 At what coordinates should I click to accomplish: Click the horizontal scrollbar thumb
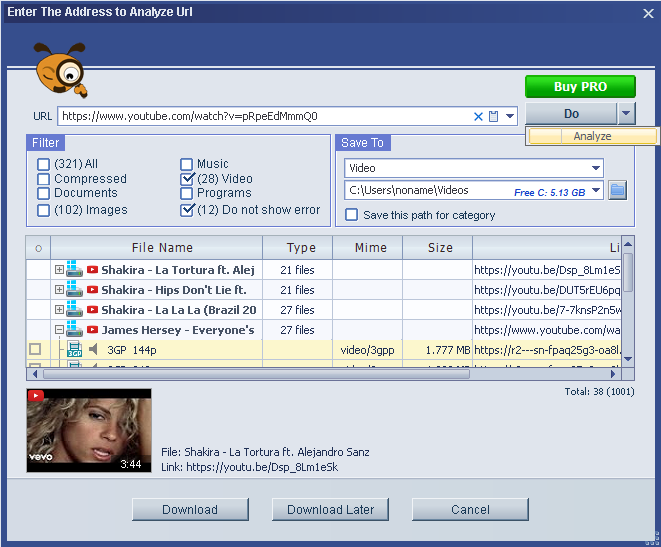[x=256, y=374]
